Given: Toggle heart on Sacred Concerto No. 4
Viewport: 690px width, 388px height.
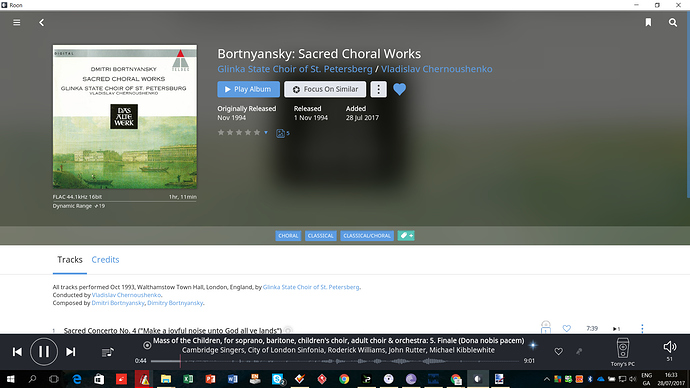Looking at the screenshot, I should 567,328.
